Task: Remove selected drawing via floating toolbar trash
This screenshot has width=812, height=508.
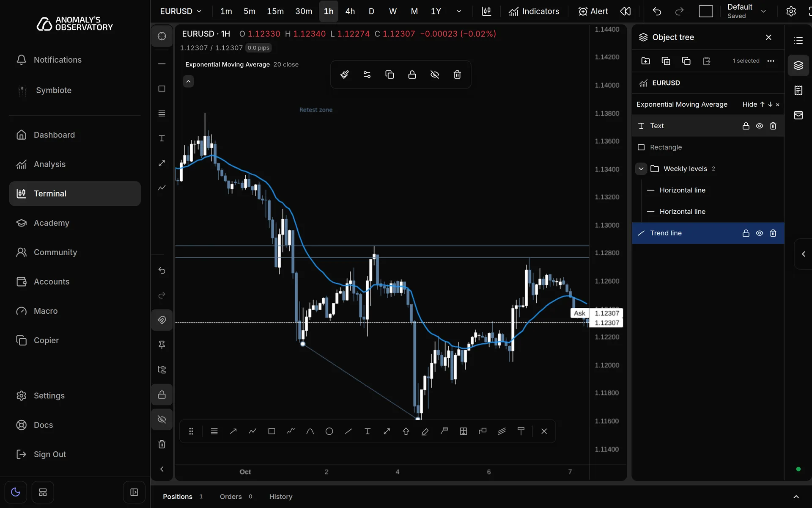Action: pyautogui.click(x=457, y=75)
